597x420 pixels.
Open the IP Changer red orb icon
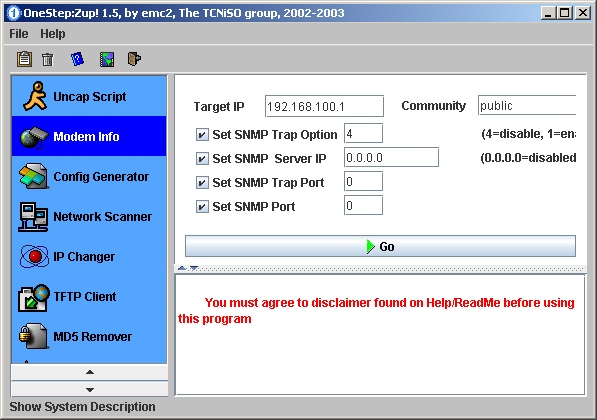34,256
